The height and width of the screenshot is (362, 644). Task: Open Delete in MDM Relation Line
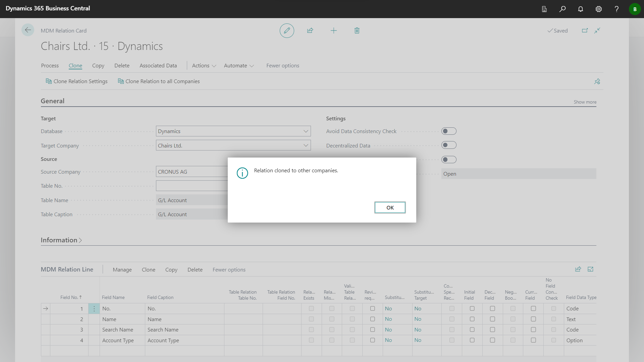[x=195, y=269]
